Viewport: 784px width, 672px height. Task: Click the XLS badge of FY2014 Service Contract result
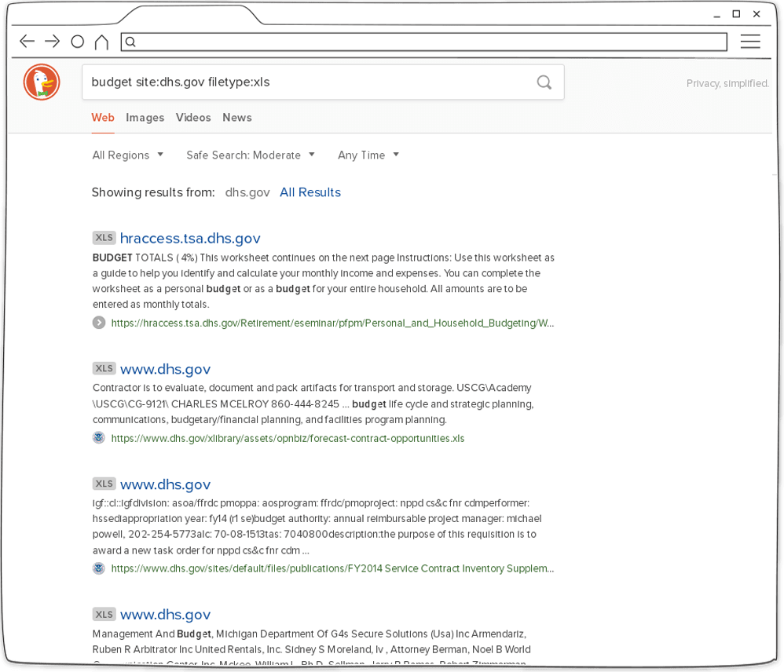point(104,484)
